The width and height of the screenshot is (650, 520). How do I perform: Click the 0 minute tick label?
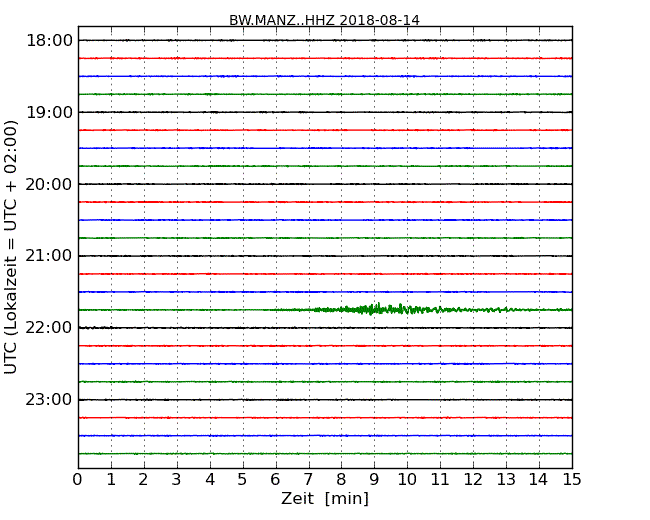tap(78, 480)
